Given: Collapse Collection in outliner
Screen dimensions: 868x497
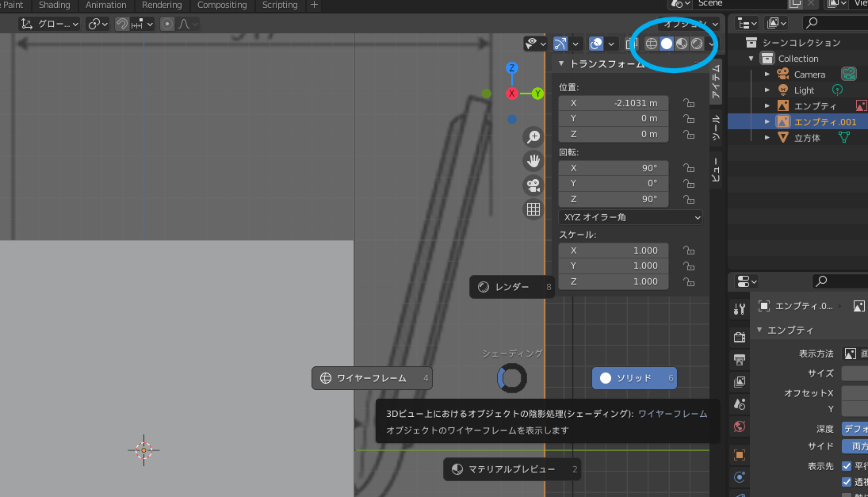Looking at the screenshot, I should [x=751, y=59].
